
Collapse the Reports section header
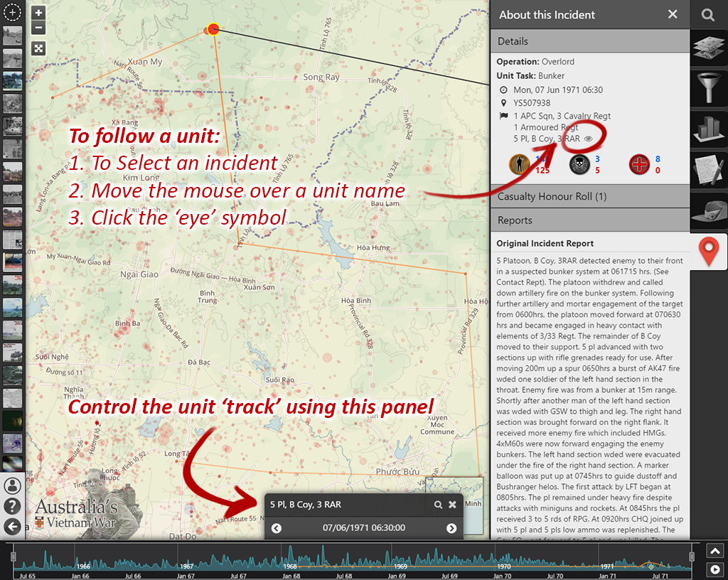click(589, 220)
